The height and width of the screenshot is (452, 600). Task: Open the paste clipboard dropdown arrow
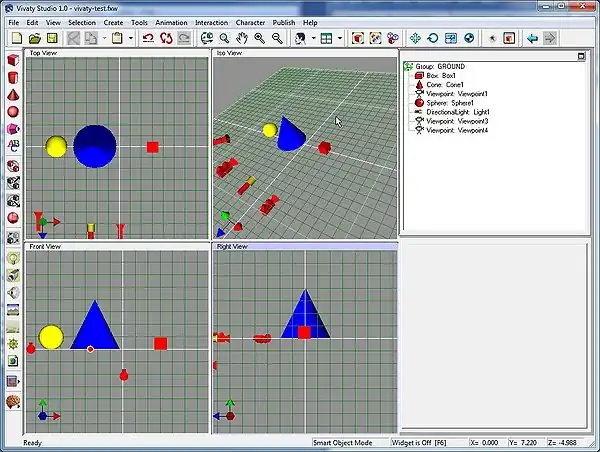(131, 38)
